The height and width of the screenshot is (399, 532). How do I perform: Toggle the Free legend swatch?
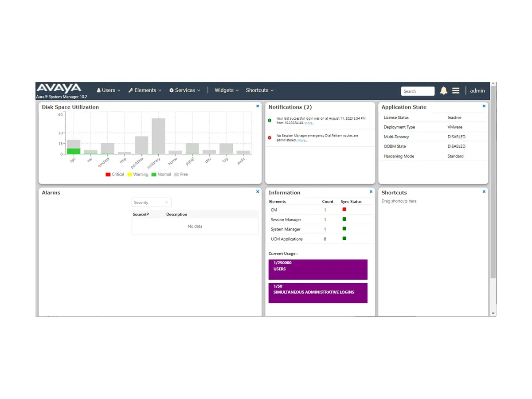(176, 175)
